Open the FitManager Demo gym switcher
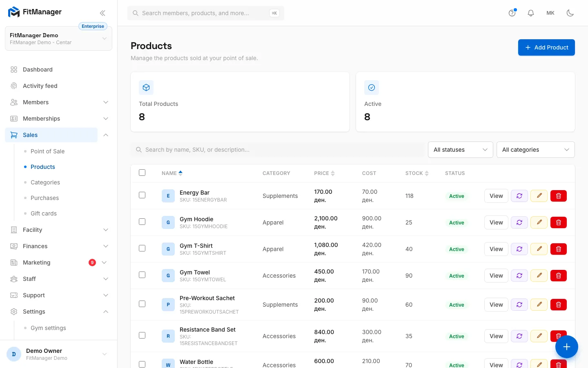The image size is (588, 368). 58,38
